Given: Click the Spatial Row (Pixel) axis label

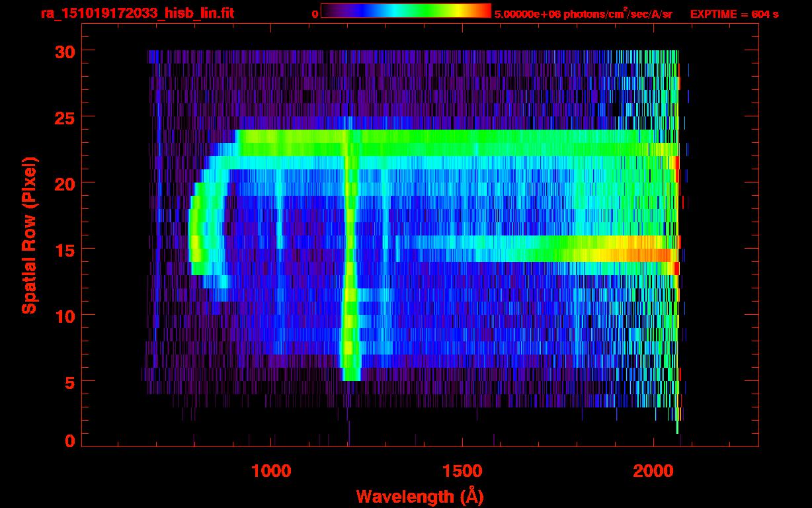Looking at the screenshot, I should pos(28,235).
